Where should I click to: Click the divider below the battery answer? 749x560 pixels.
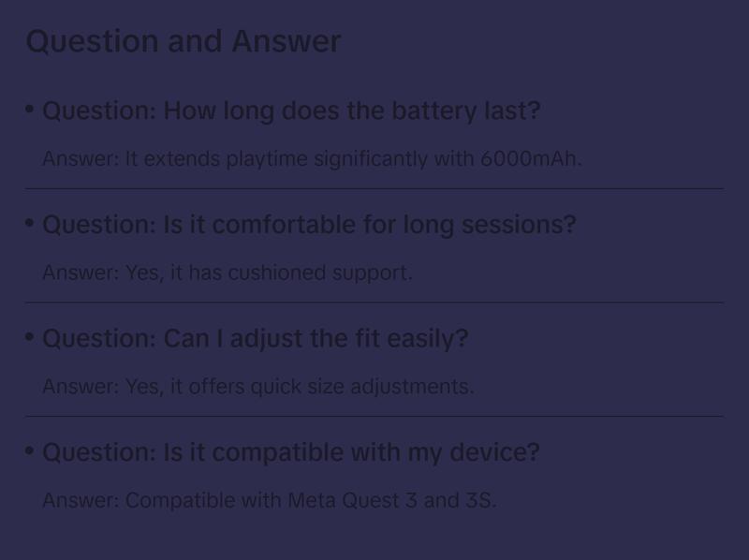click(x=374, y=188)
